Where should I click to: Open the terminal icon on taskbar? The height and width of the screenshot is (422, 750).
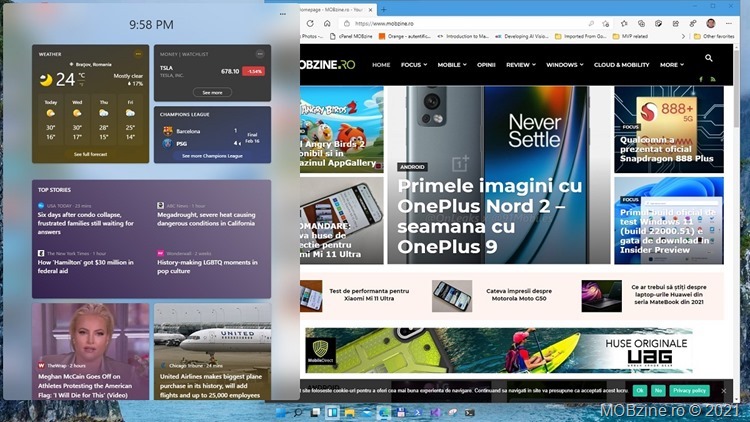[x=470, y=412]
